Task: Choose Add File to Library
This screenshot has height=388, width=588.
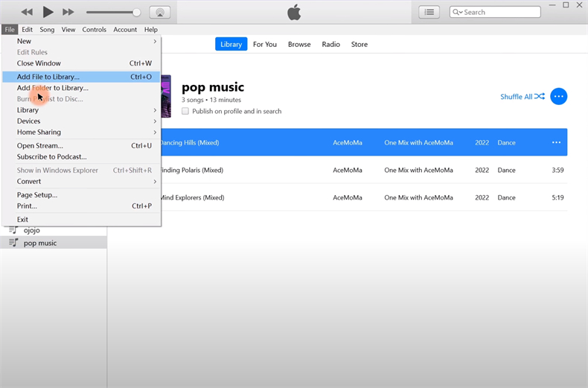Action: point(81,77)
